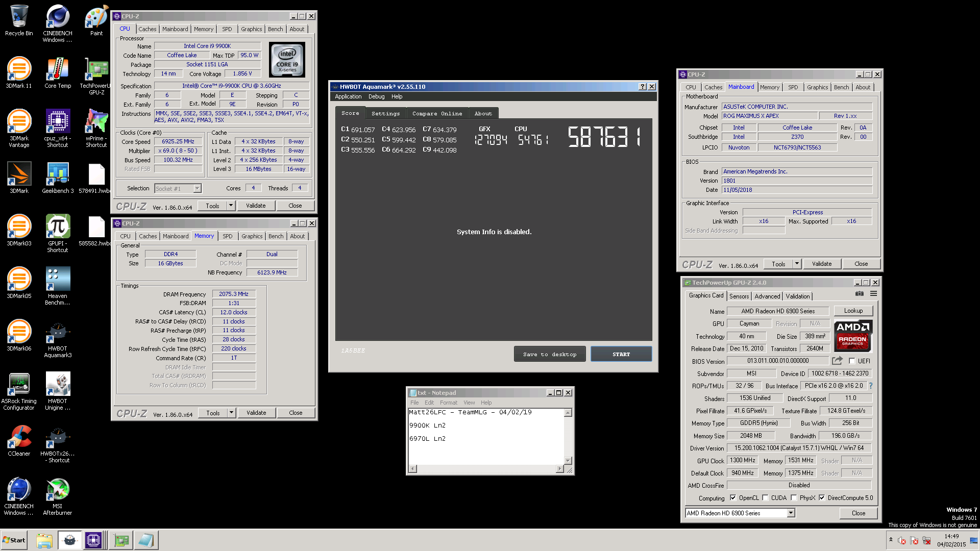Open Format menu in Notepad
This screenshot has width=980, height=551.
point(449,403)
